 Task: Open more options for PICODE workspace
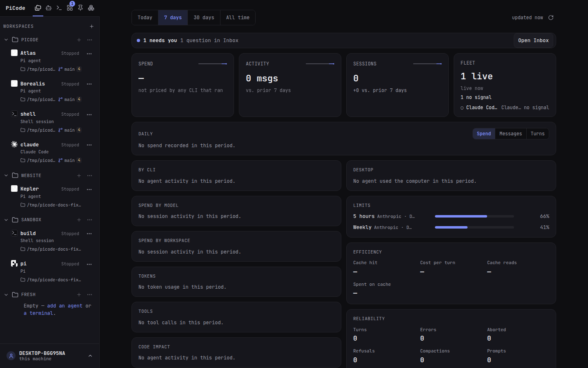[89, 40]
